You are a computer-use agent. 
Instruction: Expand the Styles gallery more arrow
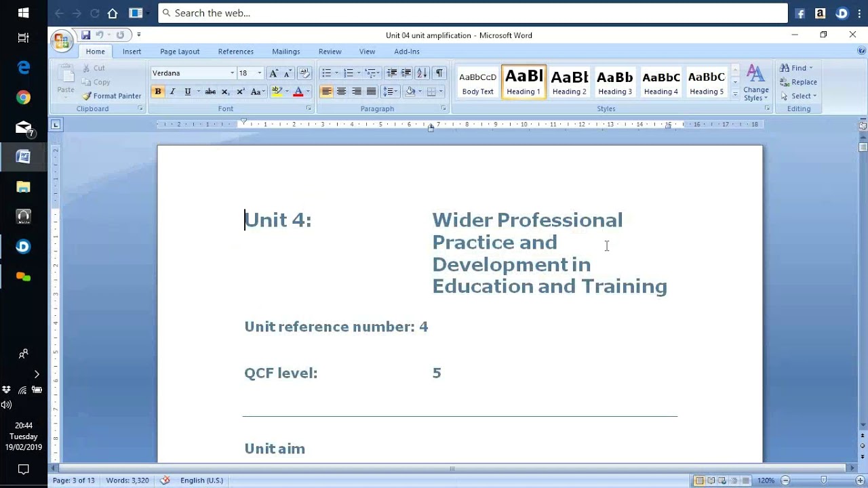pyautogui.click(x=735, y=95)
